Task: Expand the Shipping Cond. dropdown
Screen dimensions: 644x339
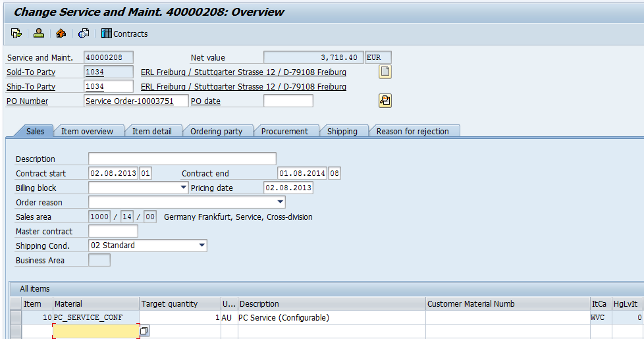Action: click(201, 246)
